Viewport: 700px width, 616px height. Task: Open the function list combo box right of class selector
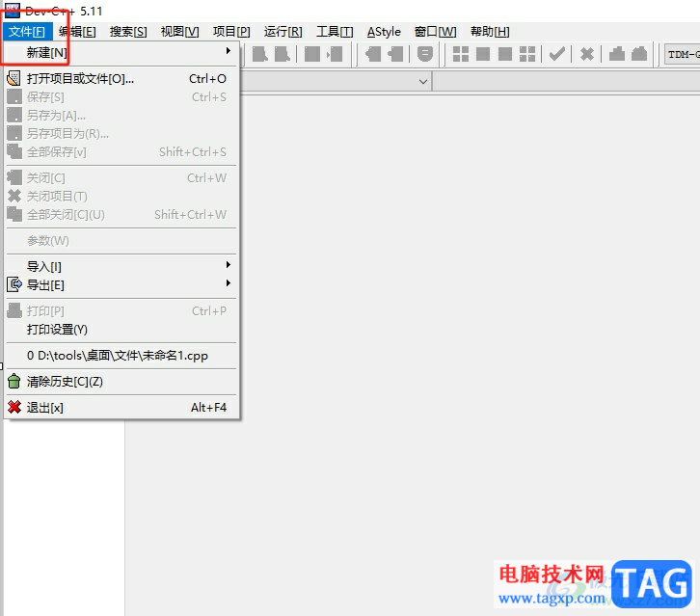pyautogui.click(x=566, y=82)
